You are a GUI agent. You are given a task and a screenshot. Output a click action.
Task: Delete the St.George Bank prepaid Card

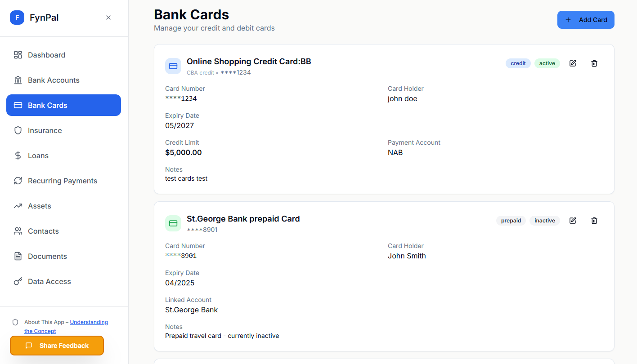594,220
